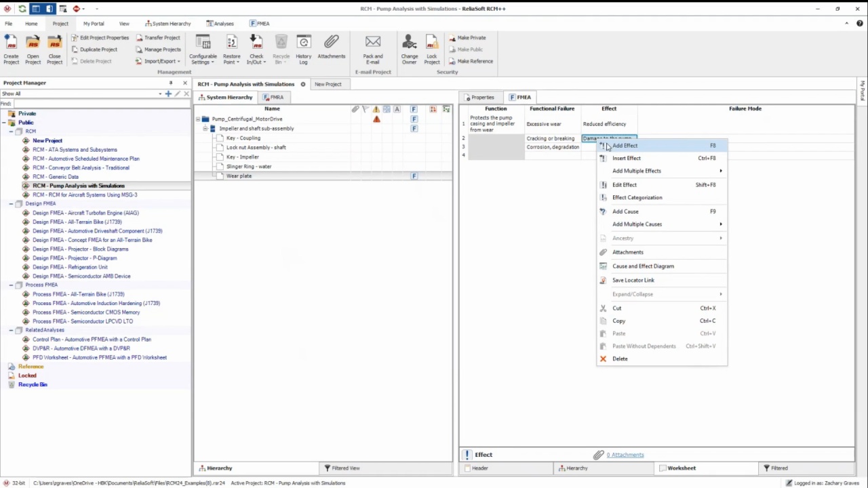Click the 0 Attachments link
The image size is (868, 488).
point(625,455)
